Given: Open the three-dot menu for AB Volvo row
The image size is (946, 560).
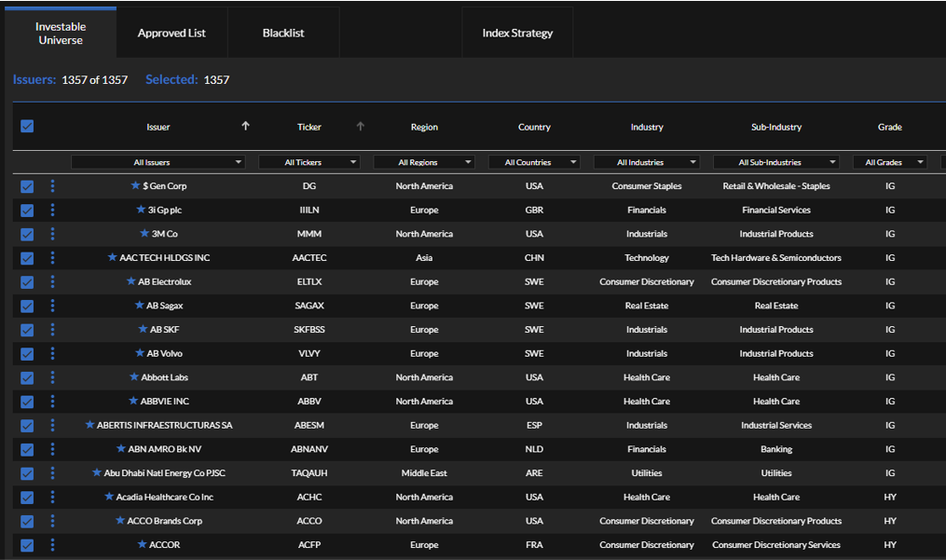Looking at the screenshot, I should pyautogui.click(x=52, y=353).
